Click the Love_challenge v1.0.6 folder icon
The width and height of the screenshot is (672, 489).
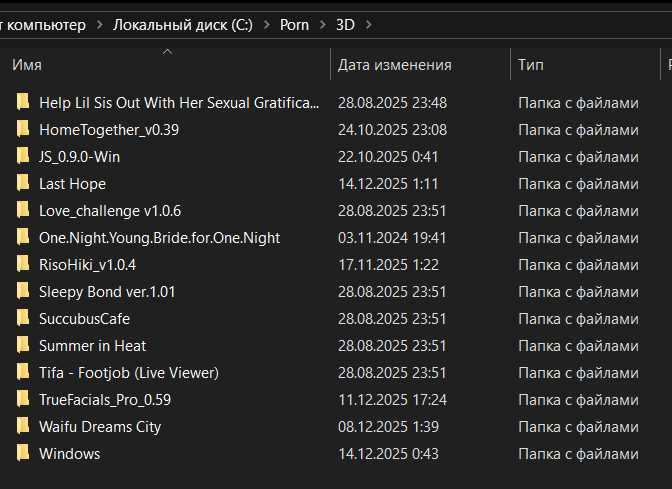coord(23,210)
